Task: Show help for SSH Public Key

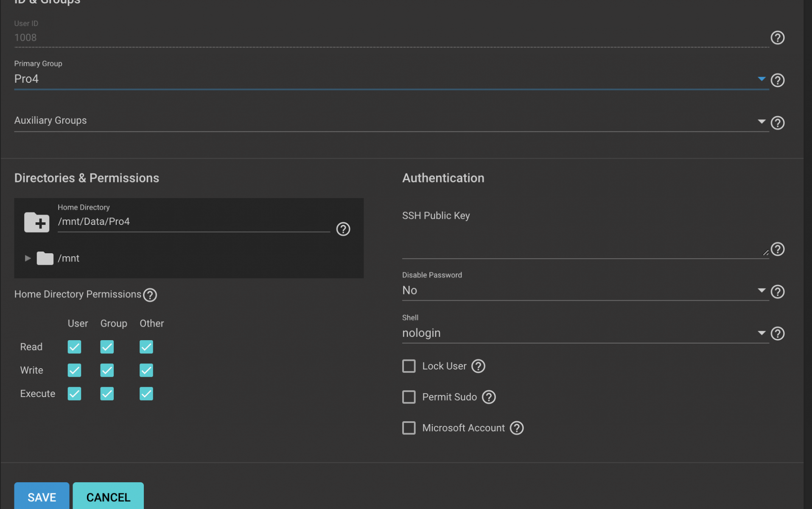Action: pyautogui.click(x=777, y=249)
